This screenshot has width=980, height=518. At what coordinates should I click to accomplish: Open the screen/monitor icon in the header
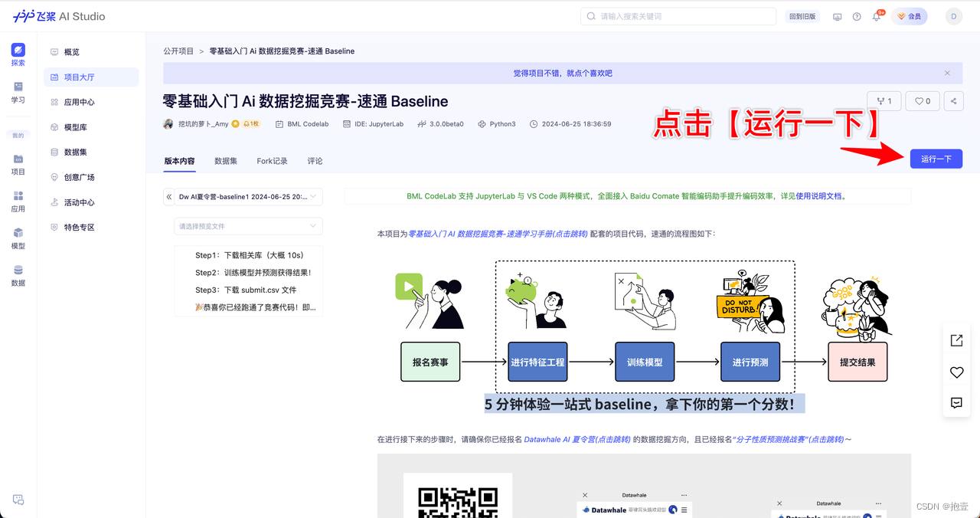click(x=837, y=16)
